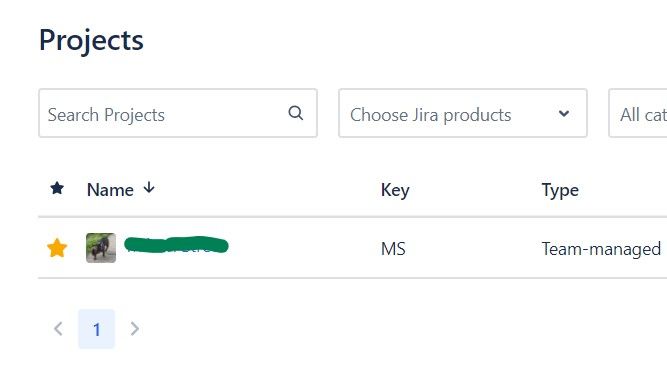Unstar the MS project with the yellow star
Viewport: 667px width, 372px height.
pos(57,248)
